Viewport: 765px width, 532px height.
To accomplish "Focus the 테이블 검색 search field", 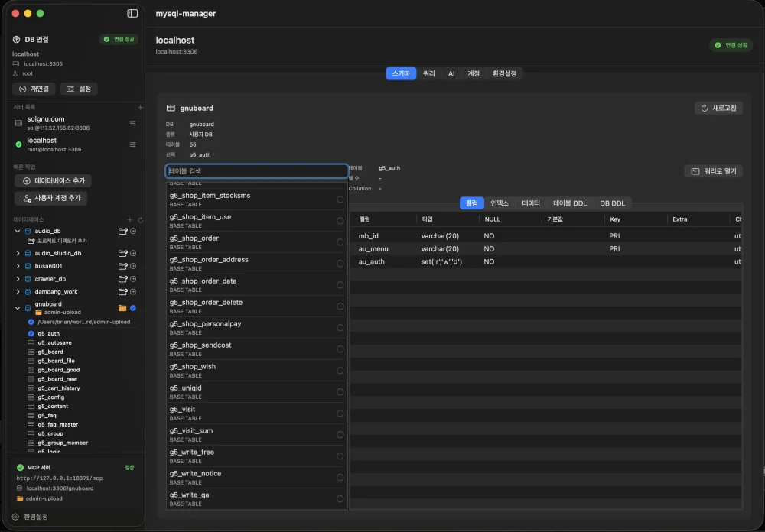I will coord(256,171).
